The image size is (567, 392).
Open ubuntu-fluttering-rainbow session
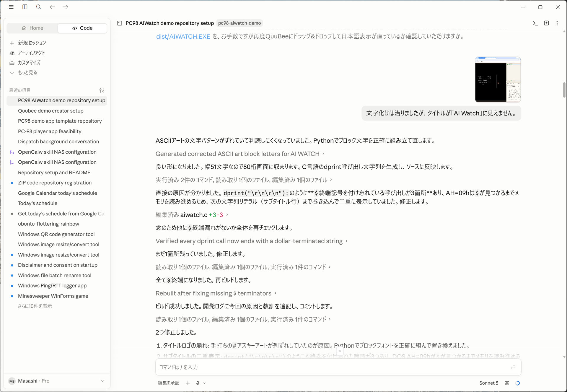coord(57,224)
